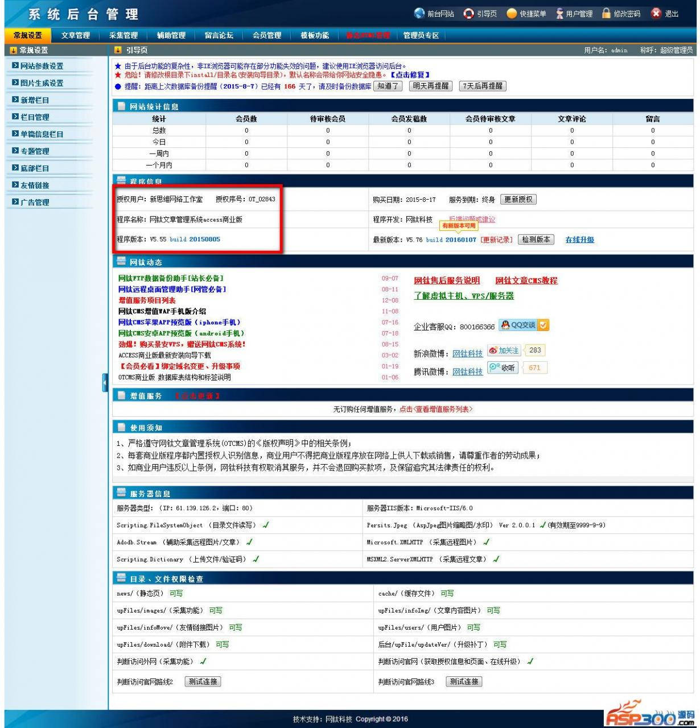Click the 明天再提醒 button

[431, 86]
